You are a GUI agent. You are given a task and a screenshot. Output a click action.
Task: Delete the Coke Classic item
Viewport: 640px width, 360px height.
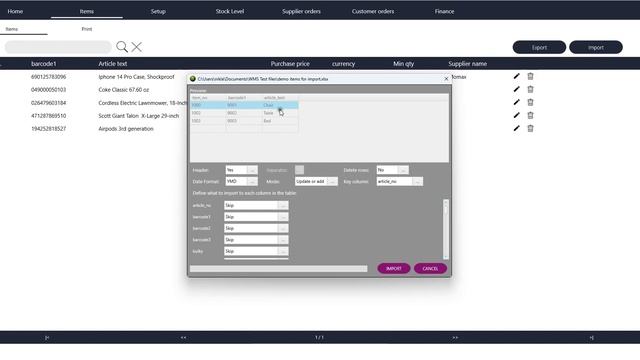coord(530,89)
